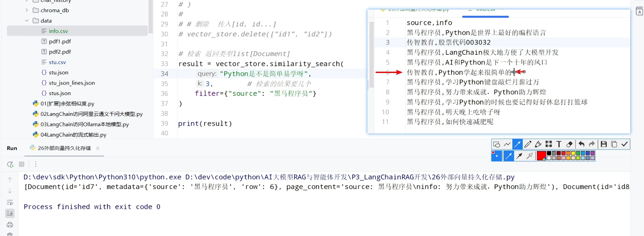
Task: Open stu.csv in project tree
Action: tap(57, 62)
